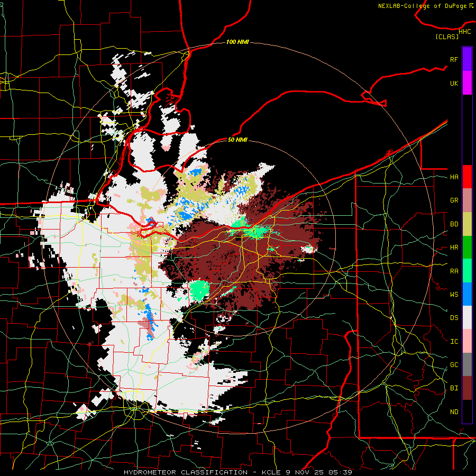
Task: Click the GR legend color swatch
Action: (x=467, y=200)
